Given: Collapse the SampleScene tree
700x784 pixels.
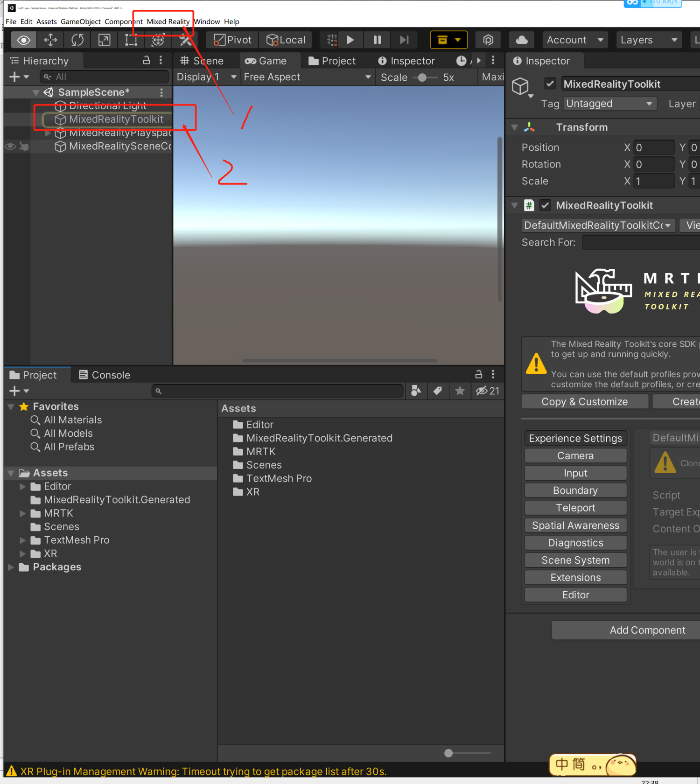Looking at the screenshot, I should pyautogui.click(x=35, y=92).
